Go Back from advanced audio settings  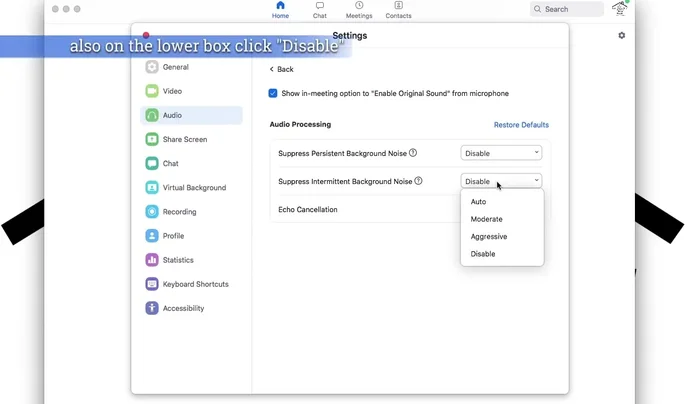click(x=281, y=69)
